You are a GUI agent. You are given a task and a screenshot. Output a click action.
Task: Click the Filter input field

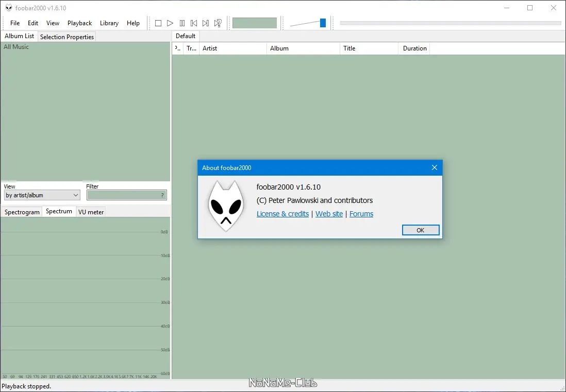126,195
